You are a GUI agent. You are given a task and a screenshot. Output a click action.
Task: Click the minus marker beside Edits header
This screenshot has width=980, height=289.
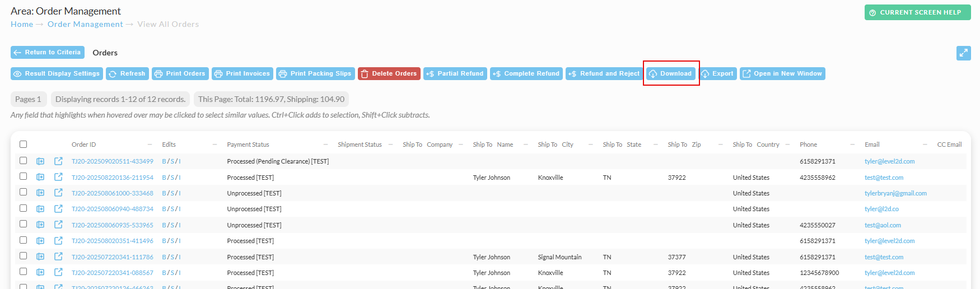[214, 144]
